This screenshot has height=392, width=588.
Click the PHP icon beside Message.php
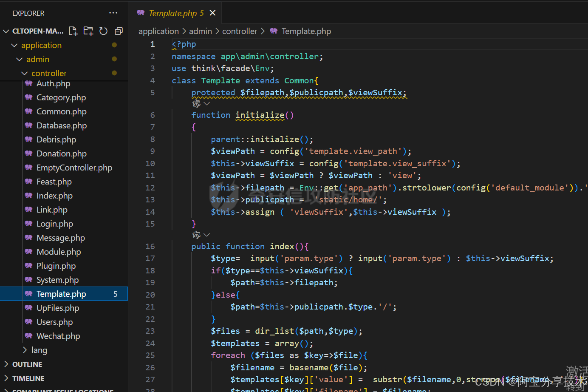tap(28, 238)
